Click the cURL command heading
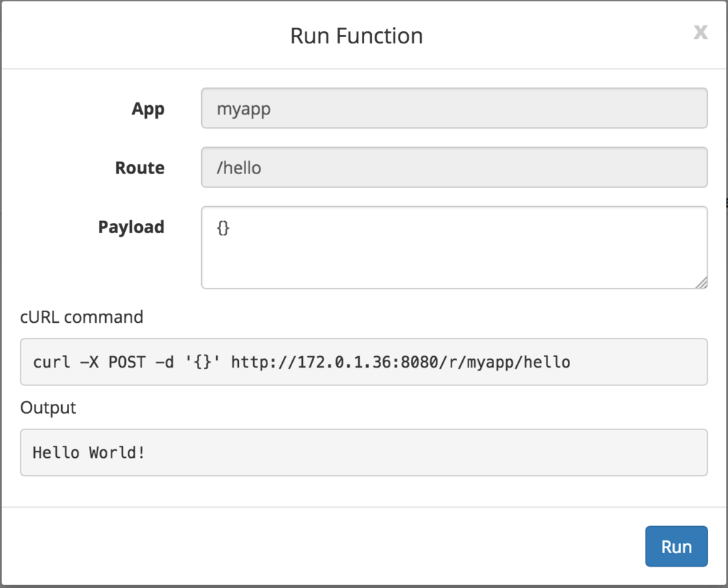This screenshot has width=728, height=588. pos(82,316)
